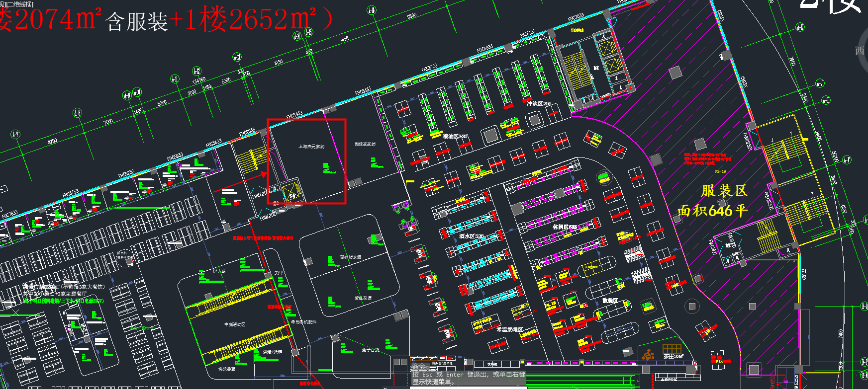
Task: Select the 散装区 zone label
Action: [x=610, y=301]
